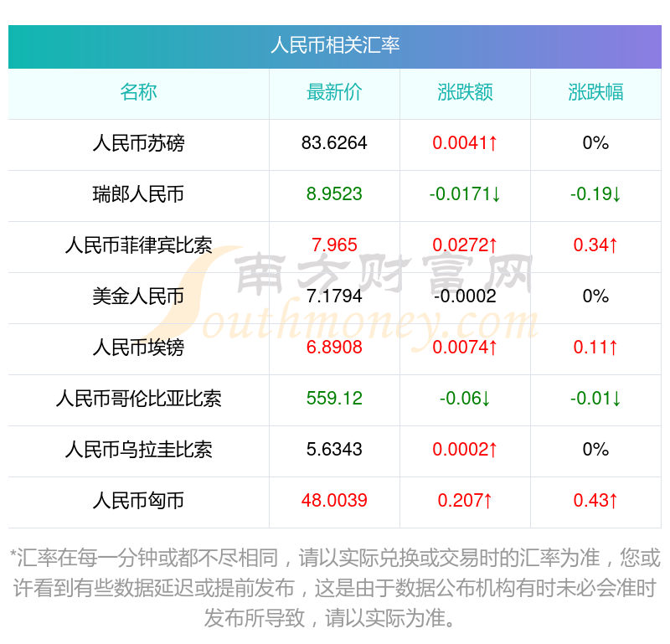This screenshot has height=644, width=670.
Task: Click the price 7.1794
Action: (334, 296)
